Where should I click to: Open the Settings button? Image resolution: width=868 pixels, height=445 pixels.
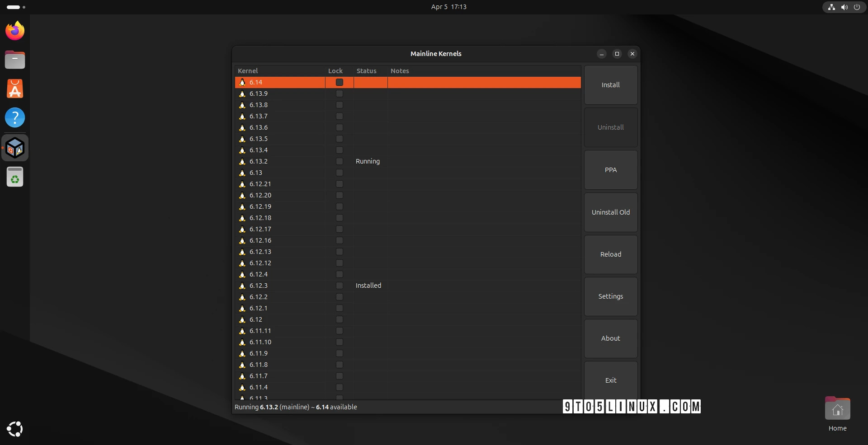611,296
